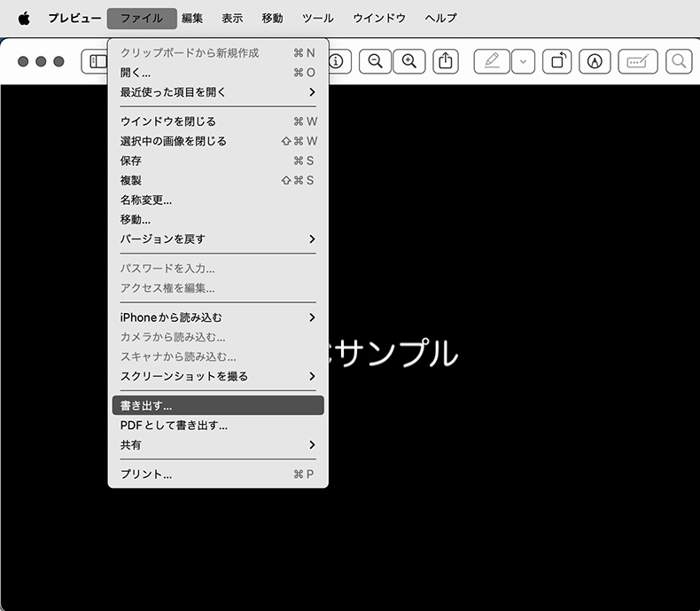Select the highlight pen tool
This screenshot has width=700, height=611.
coord(492,61)
